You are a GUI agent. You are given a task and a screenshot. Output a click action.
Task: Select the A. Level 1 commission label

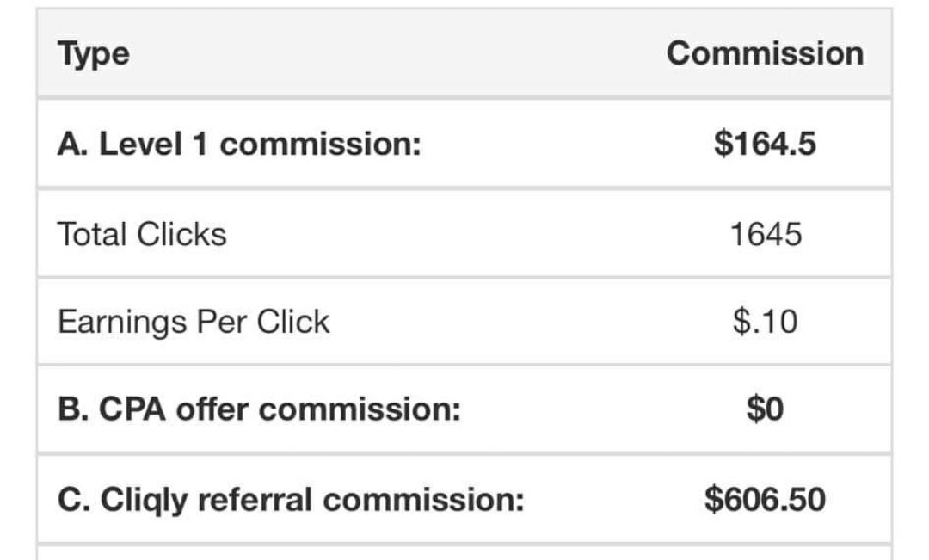239,145
